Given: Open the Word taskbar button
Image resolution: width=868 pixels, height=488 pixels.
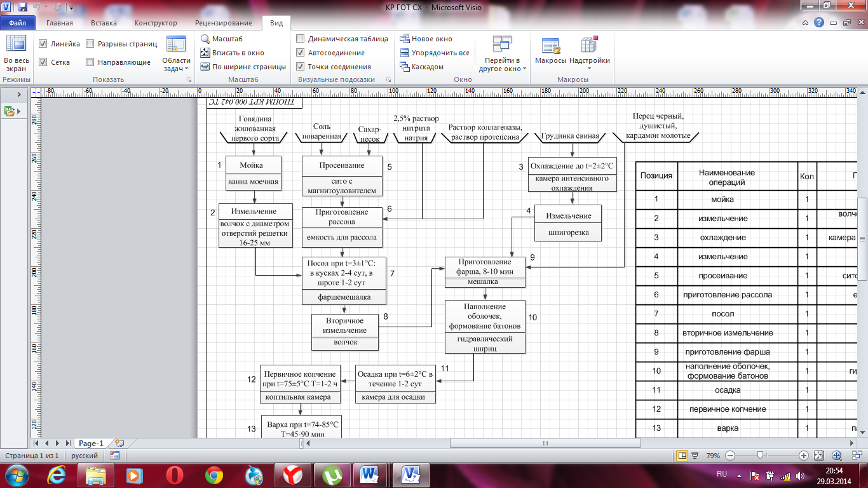Looking at the screenshot, I should [369, 475].
